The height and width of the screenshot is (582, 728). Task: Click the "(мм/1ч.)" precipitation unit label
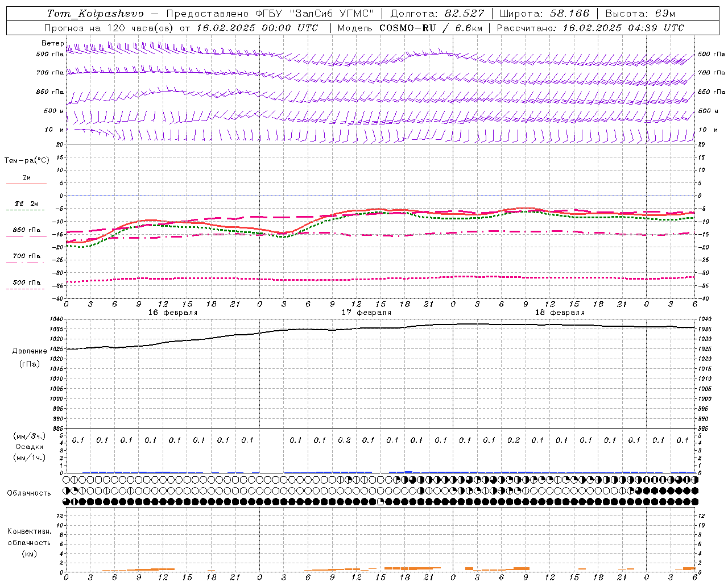pos(30,458)
